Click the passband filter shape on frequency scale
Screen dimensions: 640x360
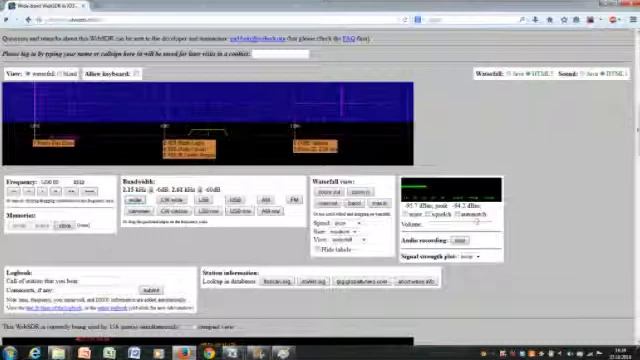(x=207, y=132)
